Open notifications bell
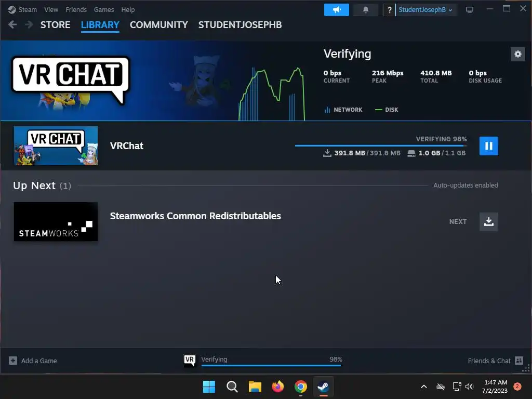This screenshot has width=532, height=399. pos(366,10)
